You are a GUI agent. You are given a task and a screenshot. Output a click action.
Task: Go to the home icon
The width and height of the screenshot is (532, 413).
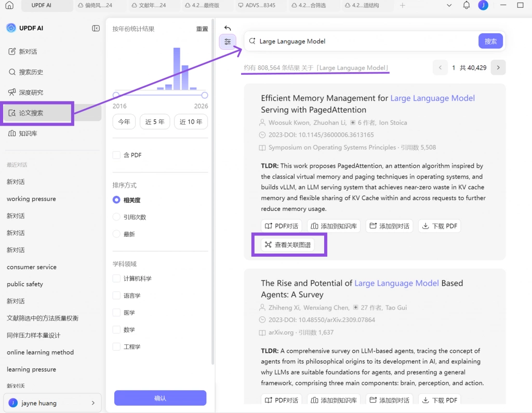[x=9, y=5]
